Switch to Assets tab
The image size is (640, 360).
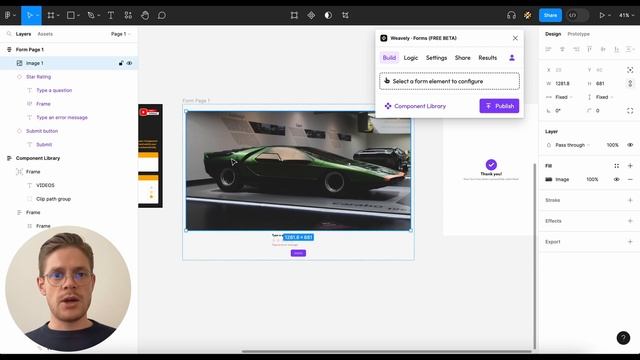(45, 34)
